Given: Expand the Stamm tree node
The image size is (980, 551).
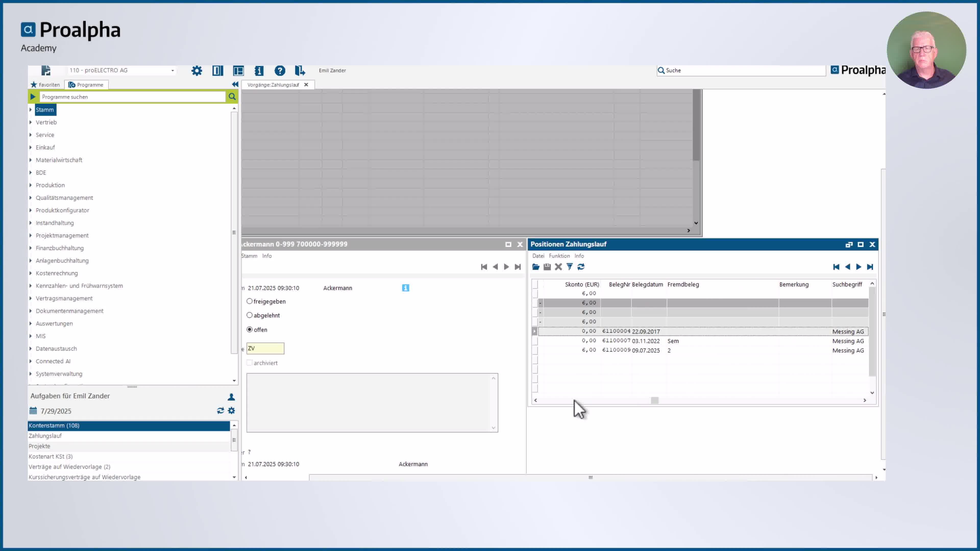Looking at the screenshot, I should [31, 109].
